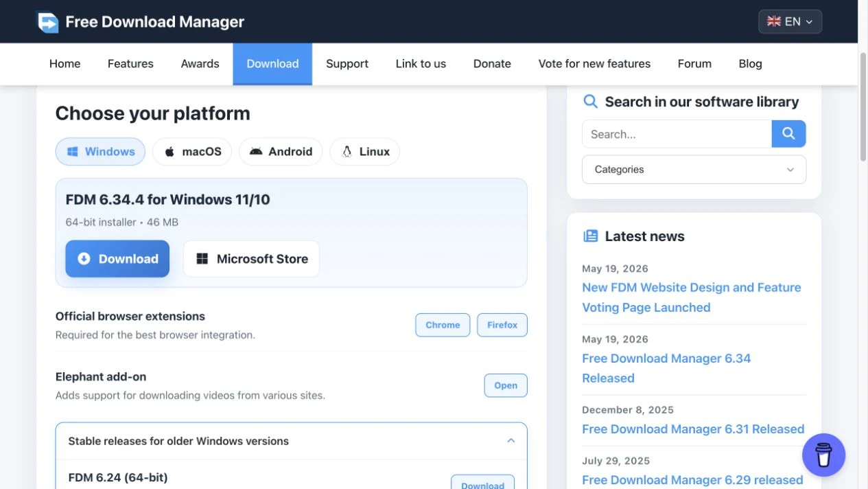Click the Latest news newspaper icon
868x489 pixels.
pos(590,236)
